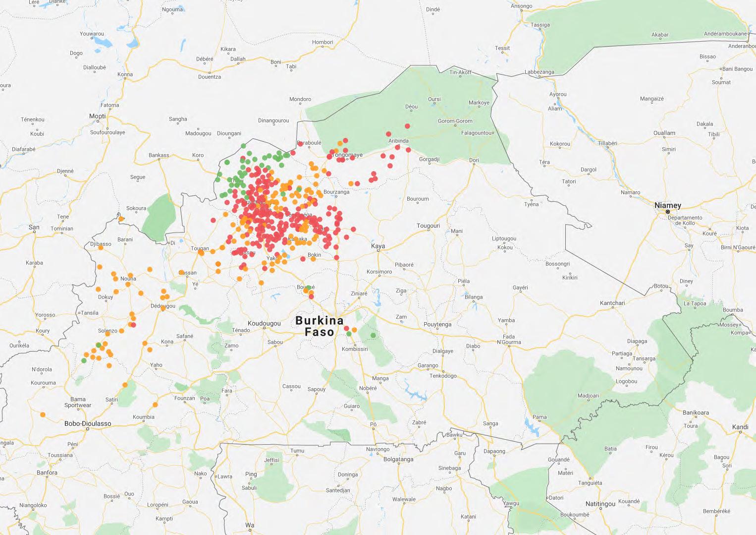756x535 pixels.
Task: Click the Dori town label
Action: [x=474, y=160]
